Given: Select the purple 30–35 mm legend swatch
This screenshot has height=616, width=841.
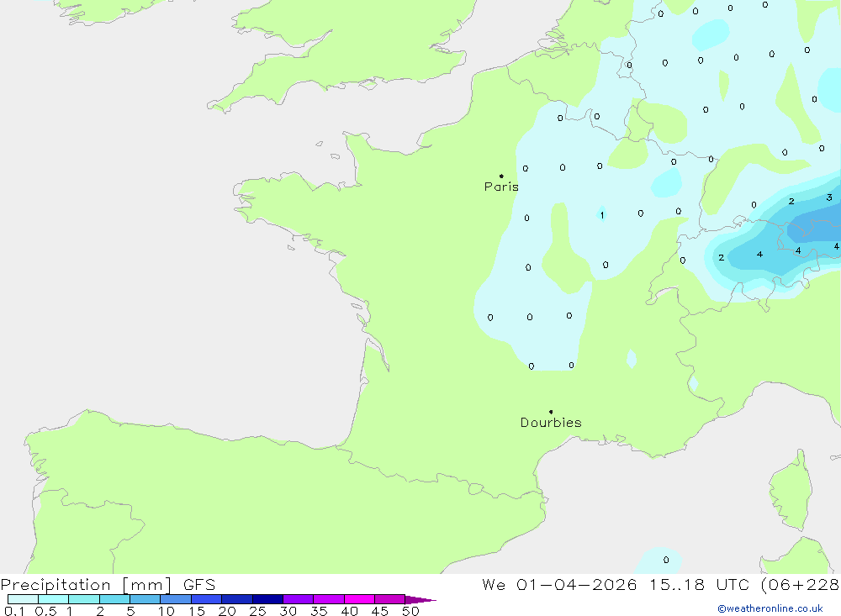Looking at the screenshot, I should [x=298, y=599].
